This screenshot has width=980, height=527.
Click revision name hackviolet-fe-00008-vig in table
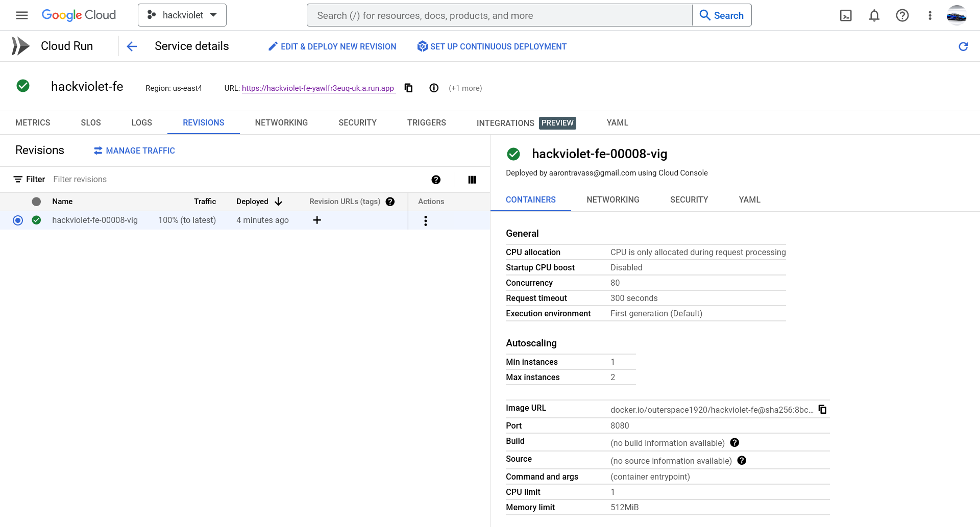[95, 220]
